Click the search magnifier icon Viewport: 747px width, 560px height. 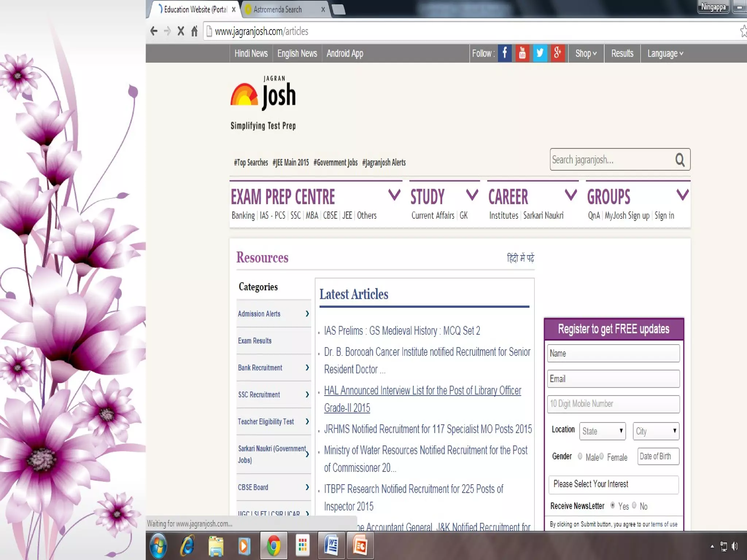click(x=680, y=160)
